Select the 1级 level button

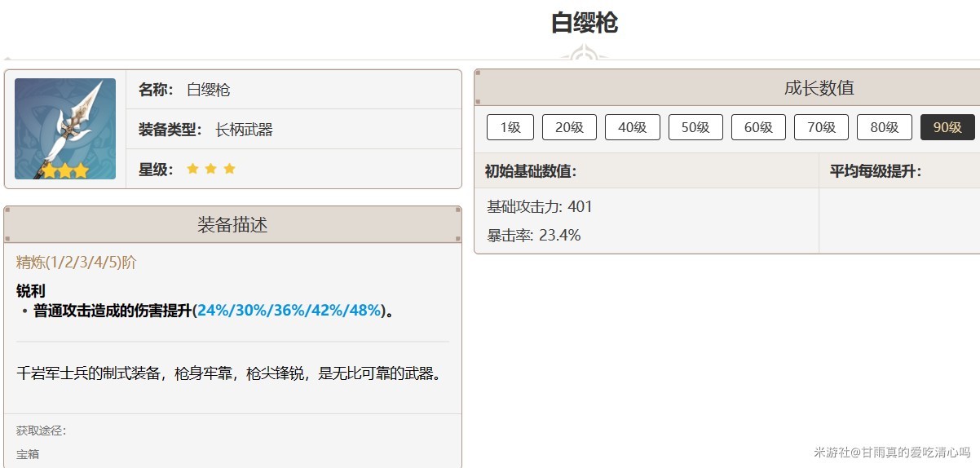(510, 127)
